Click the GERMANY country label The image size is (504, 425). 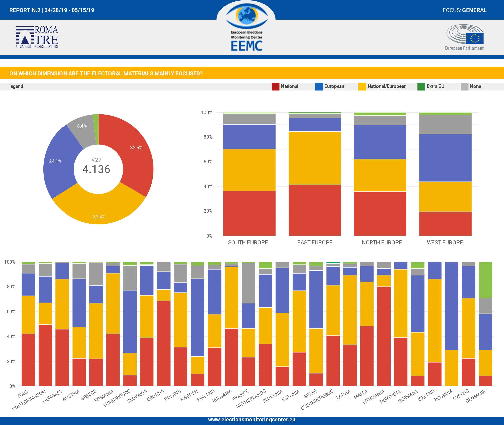coord(408,396)
